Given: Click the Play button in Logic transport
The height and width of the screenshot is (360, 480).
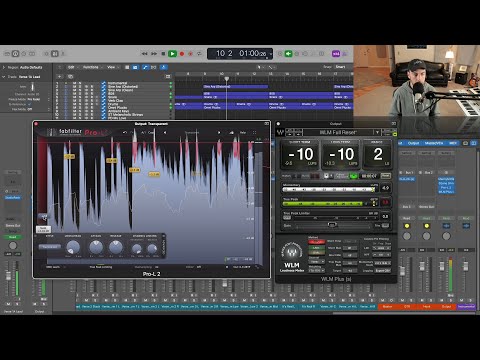Looking at the screenshot, I should click(172, 54).
